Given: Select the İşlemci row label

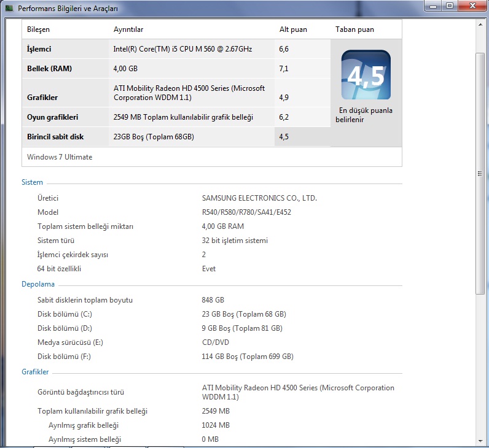Looking at the screenshot, I should [40, 49].
